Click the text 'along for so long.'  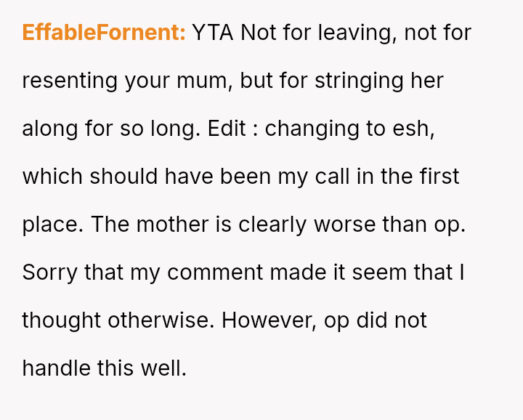(111, 129)
